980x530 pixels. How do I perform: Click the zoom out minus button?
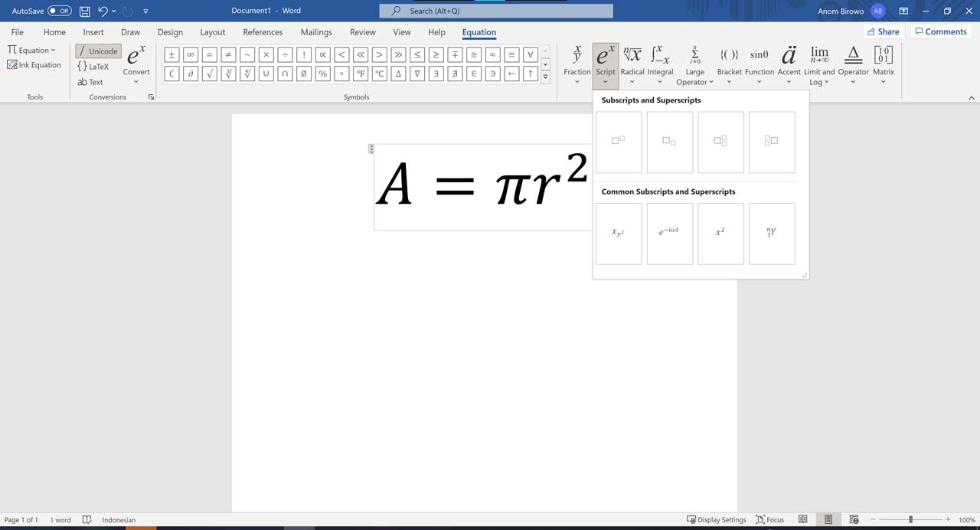point(872,519)
